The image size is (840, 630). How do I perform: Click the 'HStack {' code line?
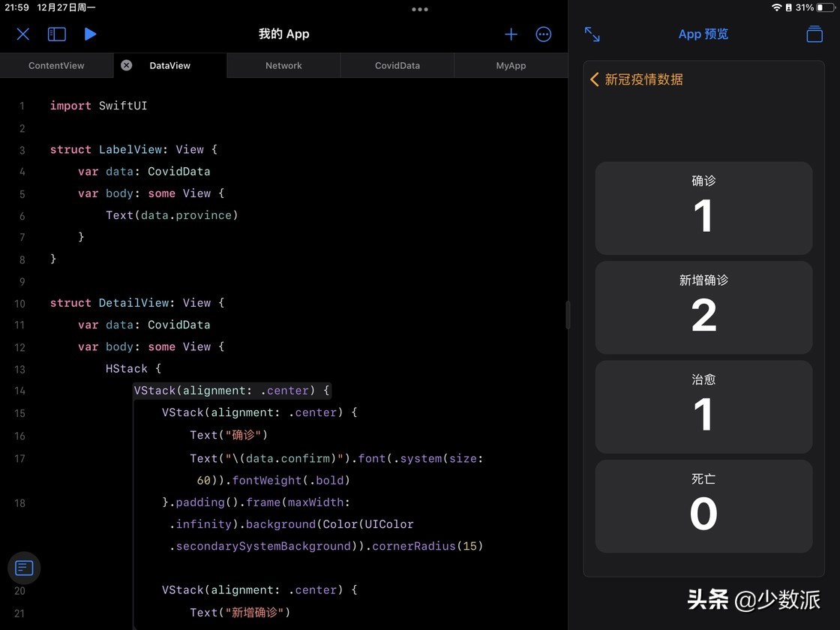tap(133, 368)
